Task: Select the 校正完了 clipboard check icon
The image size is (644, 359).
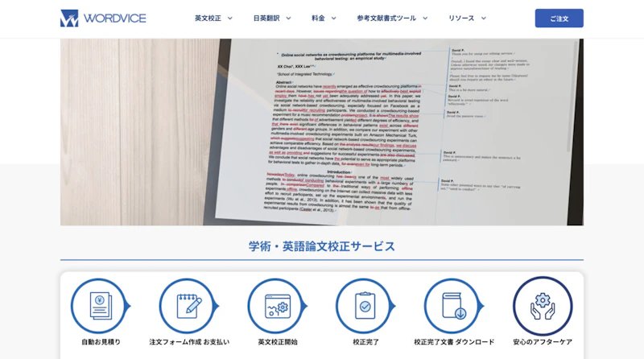Action: tap(365, 306)
